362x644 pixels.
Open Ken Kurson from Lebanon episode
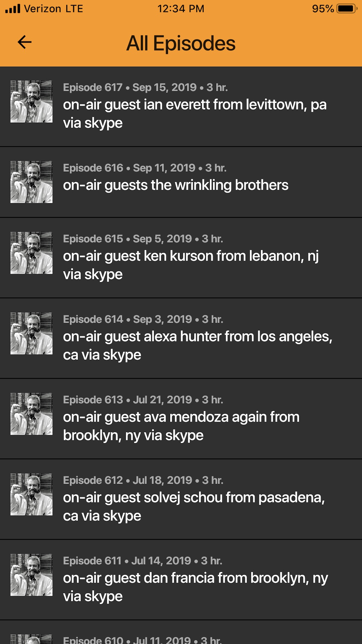tap(190, 265)
